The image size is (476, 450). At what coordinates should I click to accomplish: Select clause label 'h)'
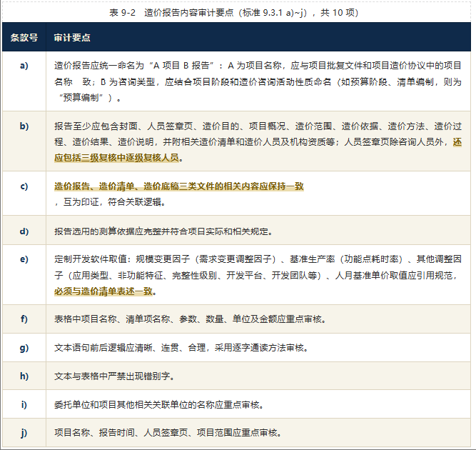tap(24, 376)
